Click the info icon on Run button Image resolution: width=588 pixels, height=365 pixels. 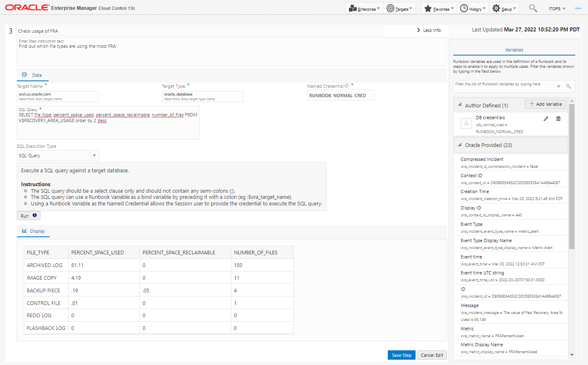(x=35, y=216)
